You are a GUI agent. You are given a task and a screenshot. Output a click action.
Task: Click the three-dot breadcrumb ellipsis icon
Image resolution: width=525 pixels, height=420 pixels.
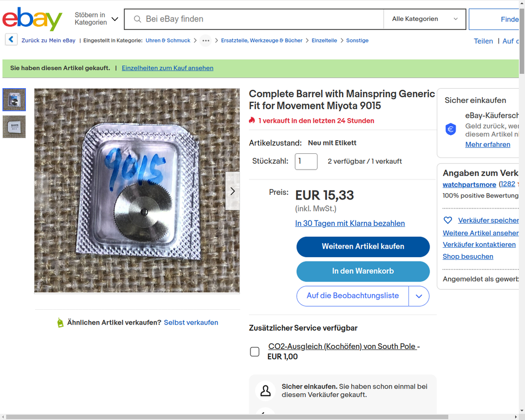(206, 40)
